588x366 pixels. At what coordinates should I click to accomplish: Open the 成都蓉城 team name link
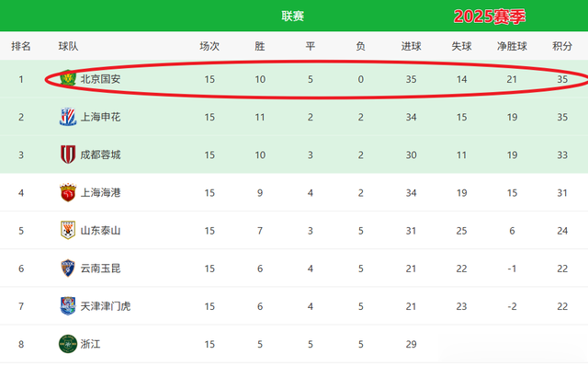[100, 155]
